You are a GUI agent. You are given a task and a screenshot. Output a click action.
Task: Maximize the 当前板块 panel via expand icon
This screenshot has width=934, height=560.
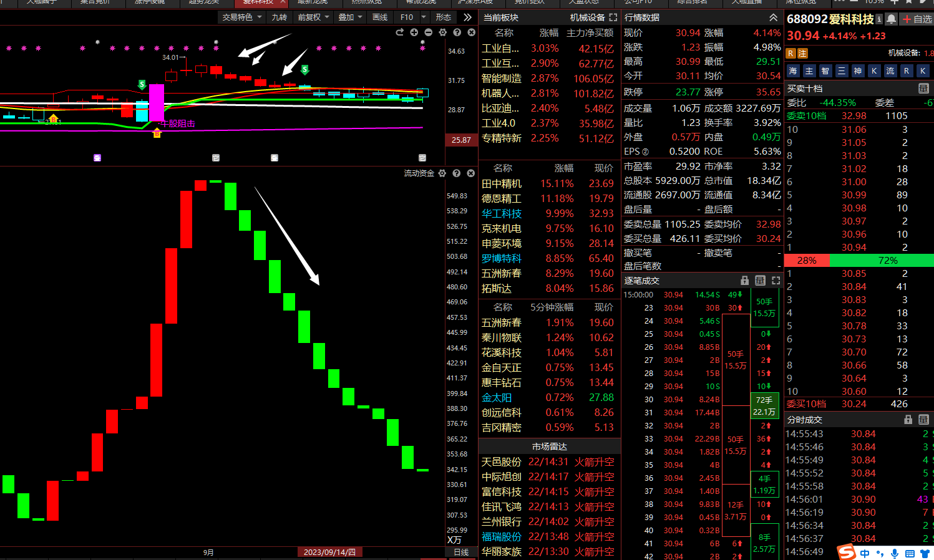[613, 17]
